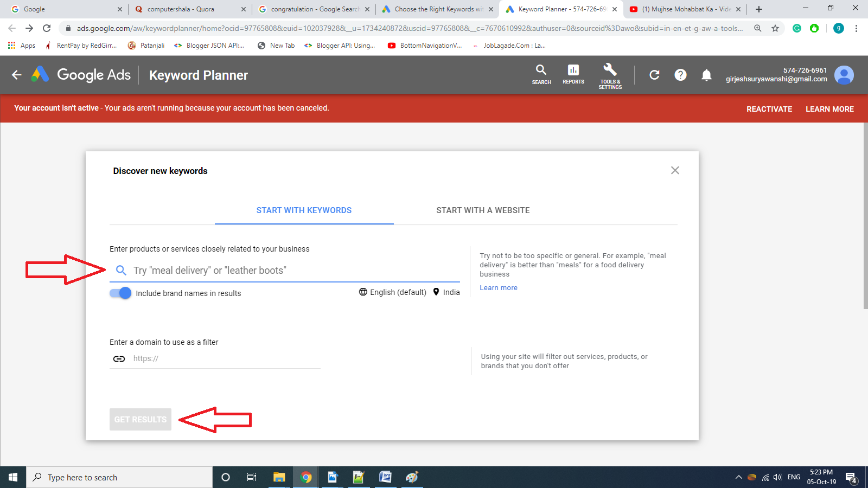Open Grammarly extension icon
This screenshot has height=488, width=868.
797,28
